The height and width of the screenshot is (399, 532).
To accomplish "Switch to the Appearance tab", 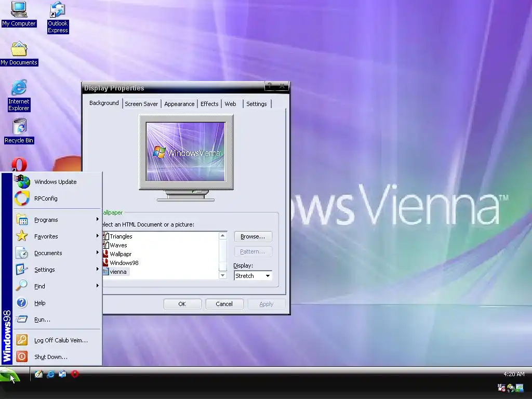I will pyautogui.click(x=179, y=104).
